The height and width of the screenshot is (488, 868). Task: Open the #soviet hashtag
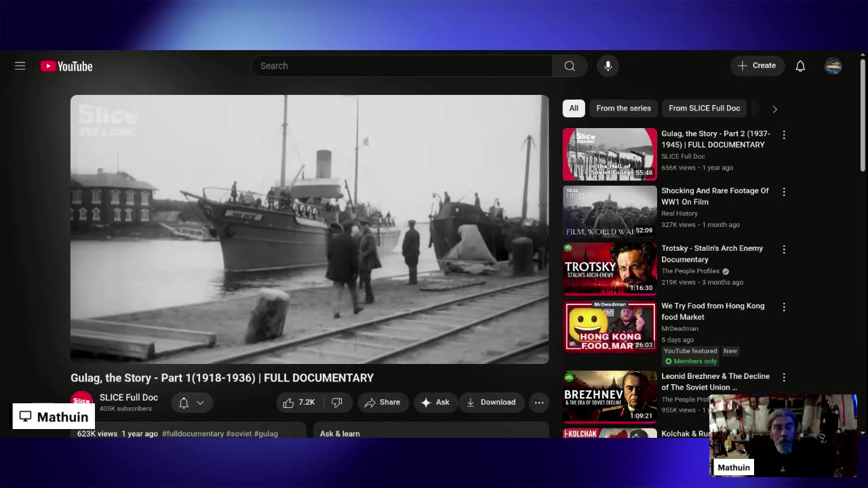[239, 434]
